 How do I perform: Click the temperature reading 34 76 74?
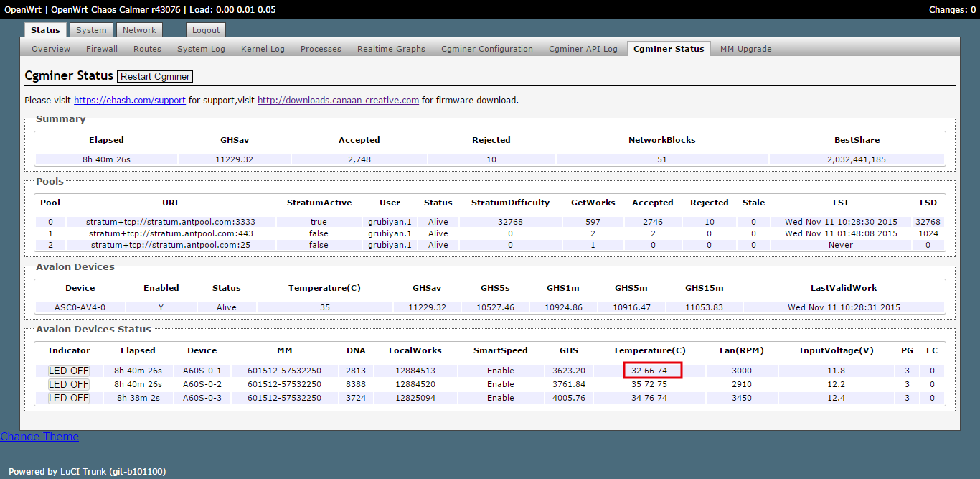click(x=649, y=398)
